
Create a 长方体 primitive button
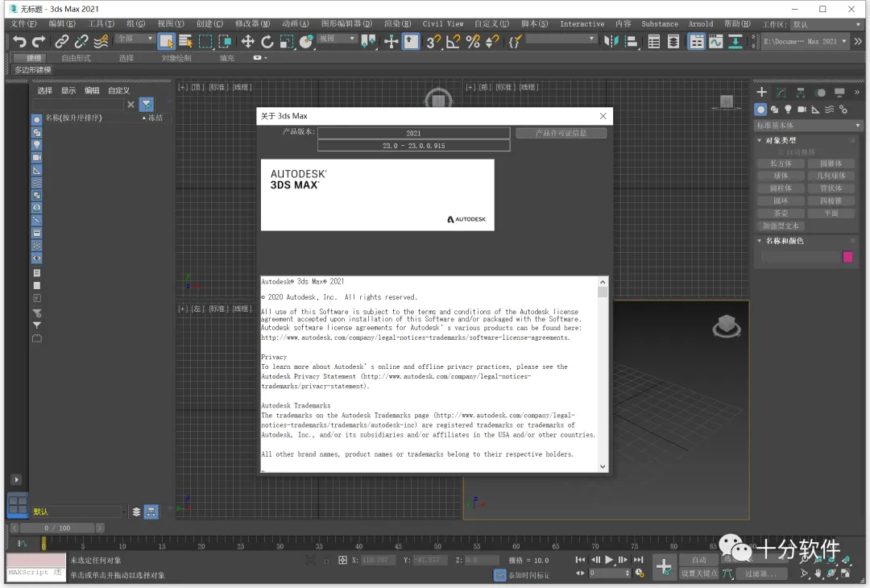pyautogui.click(x=781, y=164)
